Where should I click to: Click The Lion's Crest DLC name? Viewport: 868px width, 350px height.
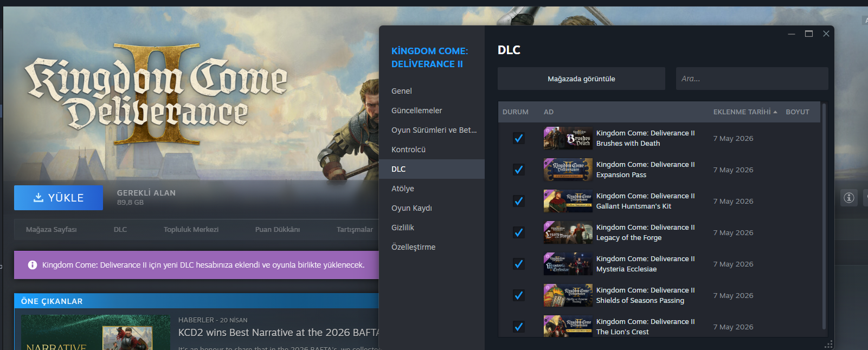click(645, 327)
